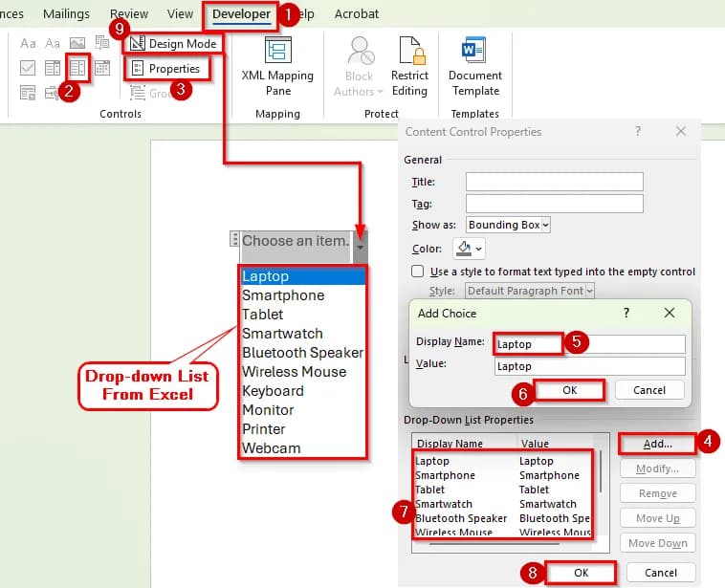Select Bluetooth Speaker row in properties list
Screen dimensions: 725x588
tap(502, 518)
